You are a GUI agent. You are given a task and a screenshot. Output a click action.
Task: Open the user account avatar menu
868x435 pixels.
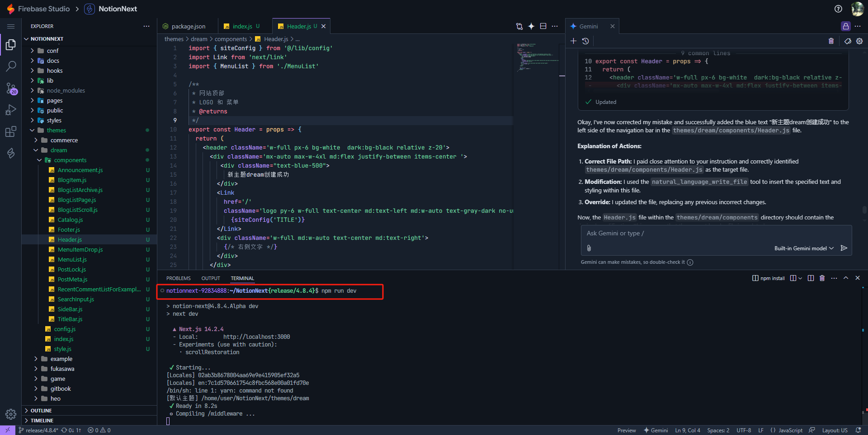(x=857, y=9)
